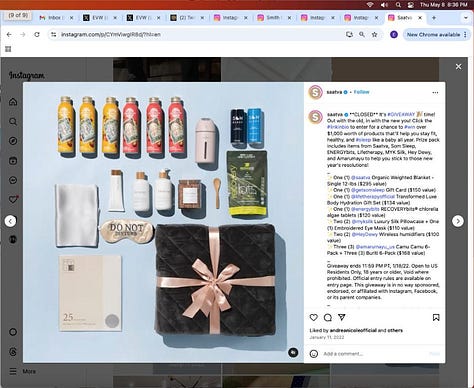This screenshot has width=474, height=388.
Task: Open the page zoom magnifier icon
Action: 362,34
